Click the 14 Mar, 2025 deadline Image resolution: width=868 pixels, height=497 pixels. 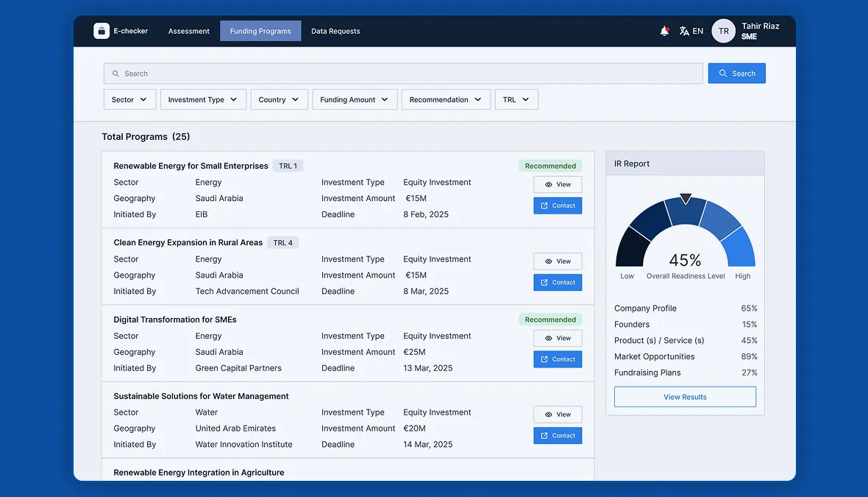pos(428,445)
